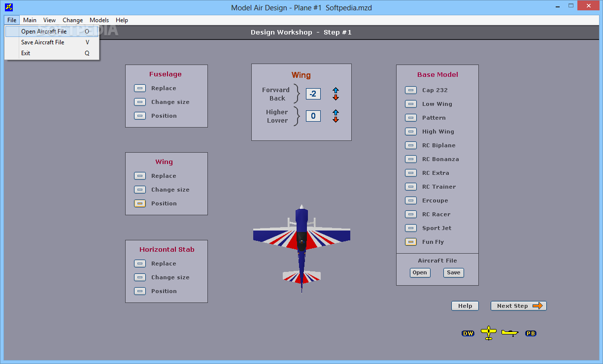603x364 pixels.
Task: Click yellow side-view plane icon
Action: click(510, 333)
